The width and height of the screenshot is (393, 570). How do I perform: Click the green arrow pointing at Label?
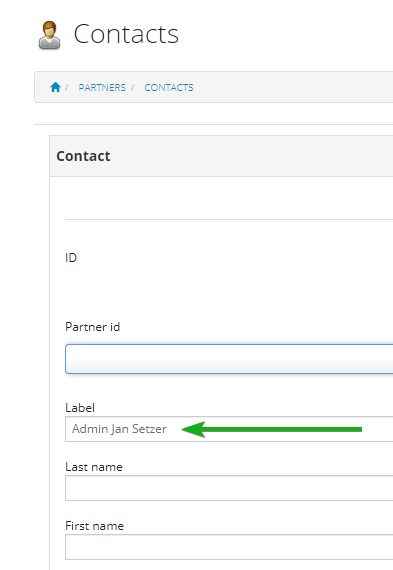tap(272, 429)
